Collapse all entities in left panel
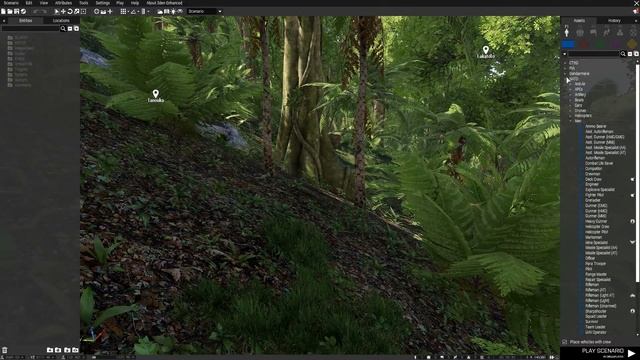Image resolution: width=640 pixels, height=360 pixels. click(x=70, y=29)
